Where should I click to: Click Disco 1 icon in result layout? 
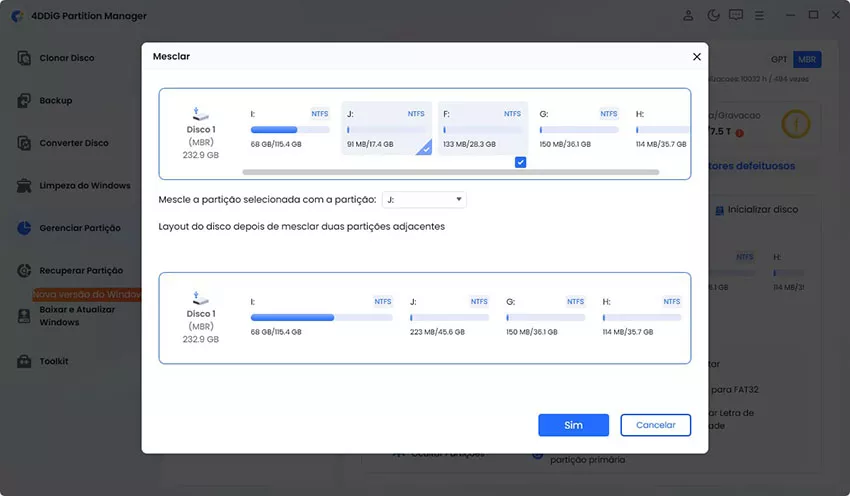click(200, 298)
